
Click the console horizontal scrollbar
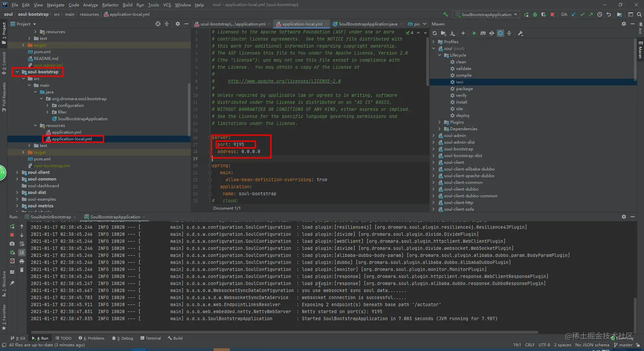(x=285, y=332)
